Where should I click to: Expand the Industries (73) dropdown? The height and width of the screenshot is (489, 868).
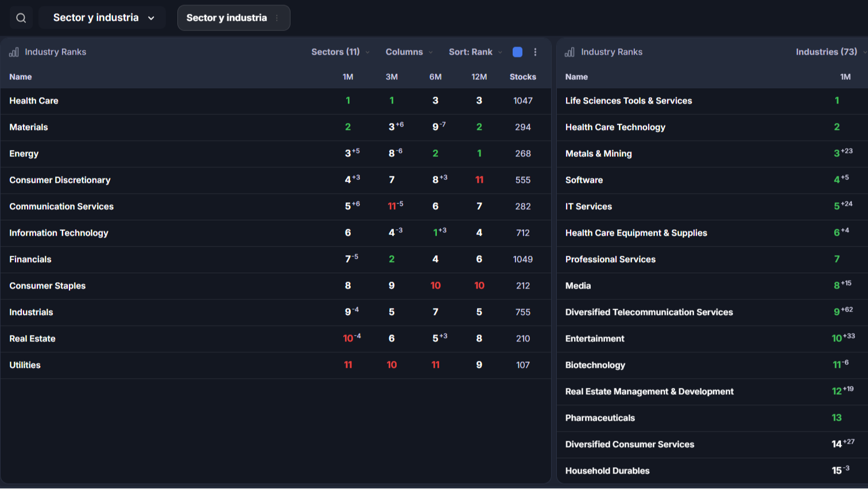click(x=831, y=52)
